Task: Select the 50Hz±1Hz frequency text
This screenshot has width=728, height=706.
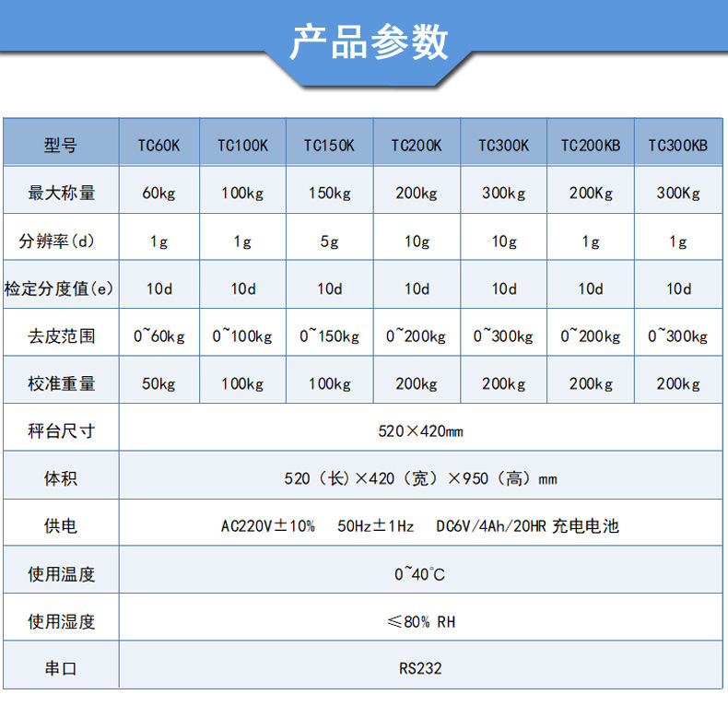Action: 376,526
